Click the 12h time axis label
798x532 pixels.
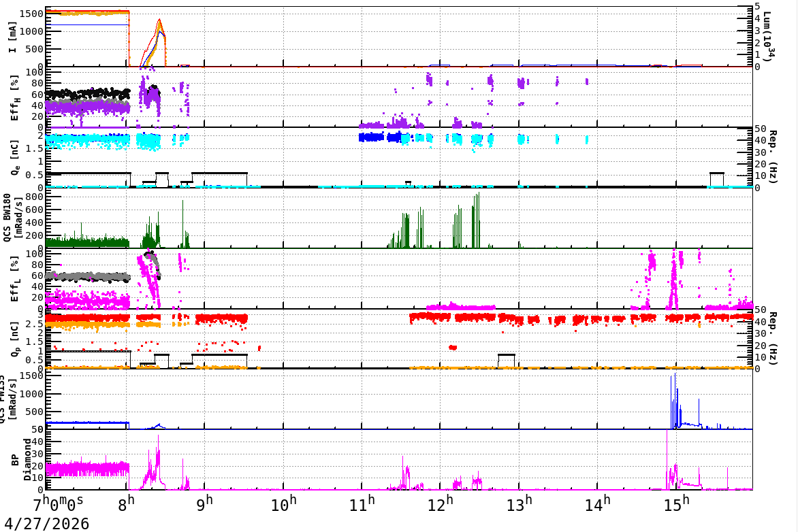(441, 504)
